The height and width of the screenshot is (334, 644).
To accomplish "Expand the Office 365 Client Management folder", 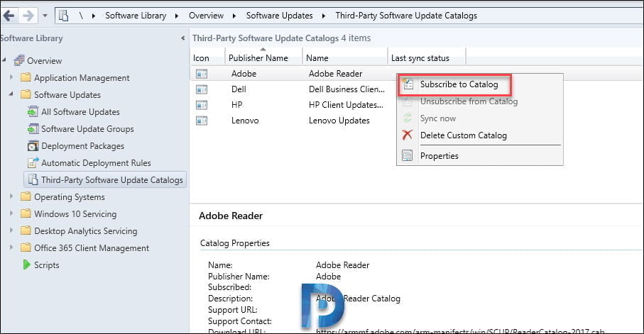I will click(x=11, y=247).
